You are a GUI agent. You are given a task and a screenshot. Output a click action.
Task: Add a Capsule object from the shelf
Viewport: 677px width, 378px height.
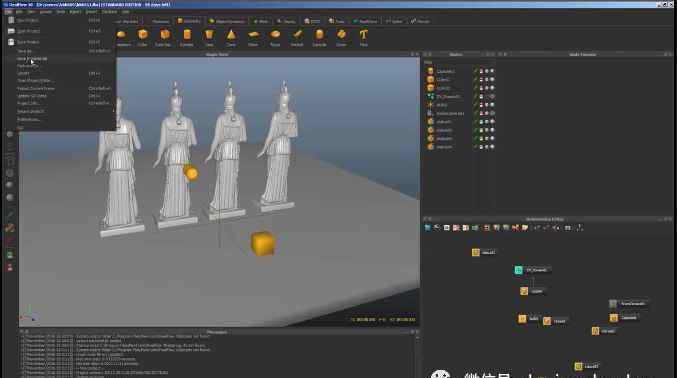point(319,38)
